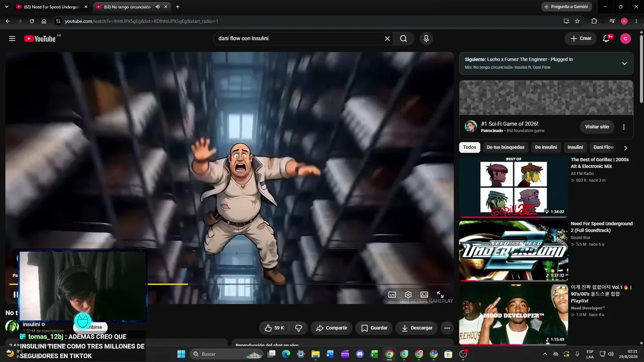
Task: Save video with Guardar button
Action: [x=374, y=328]
